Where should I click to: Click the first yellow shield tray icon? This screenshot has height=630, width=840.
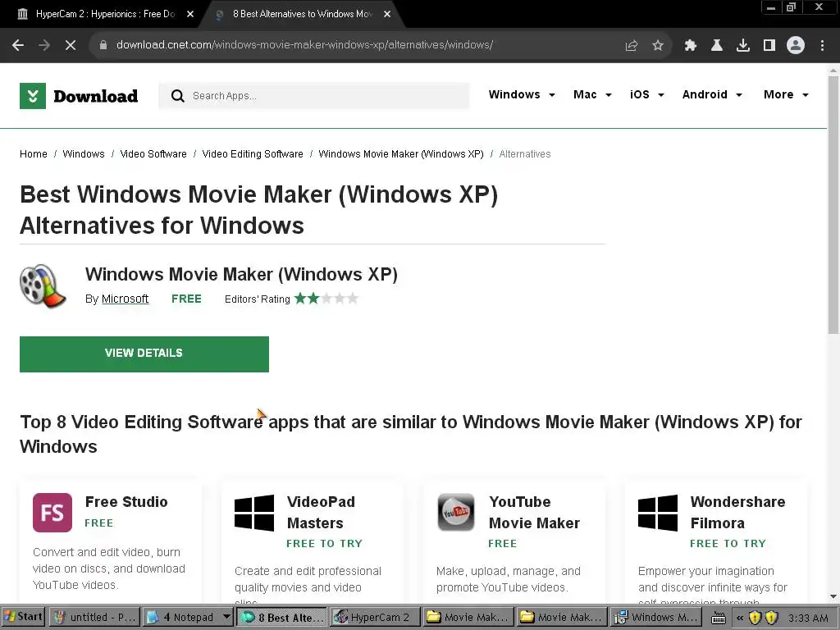coord(755,618)
